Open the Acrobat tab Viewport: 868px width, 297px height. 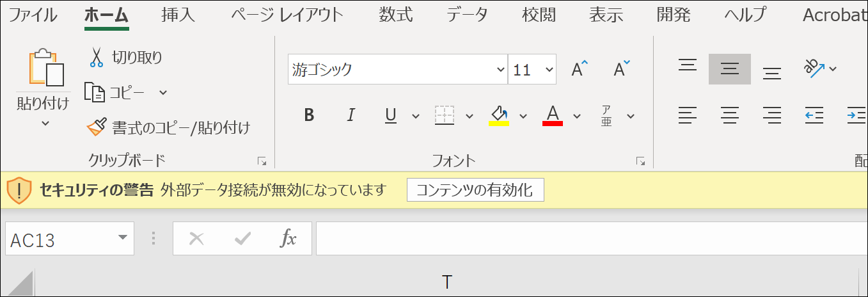tap(835, 15)
